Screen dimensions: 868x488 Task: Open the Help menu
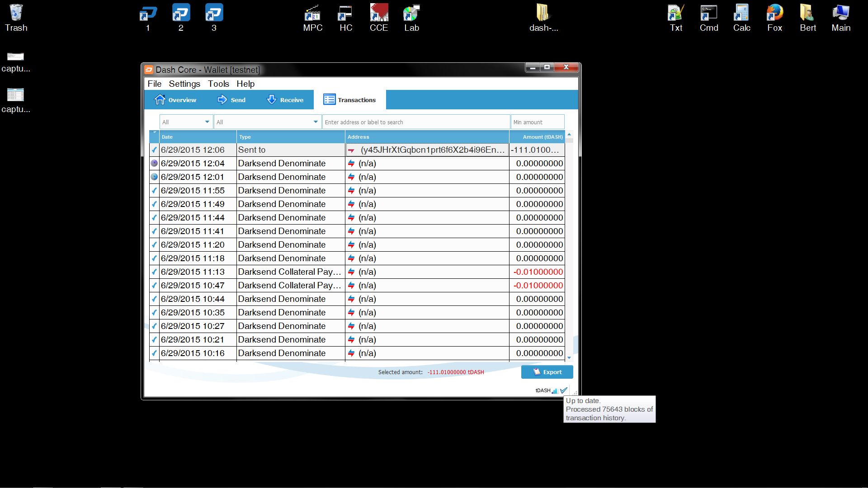point(245,84)
